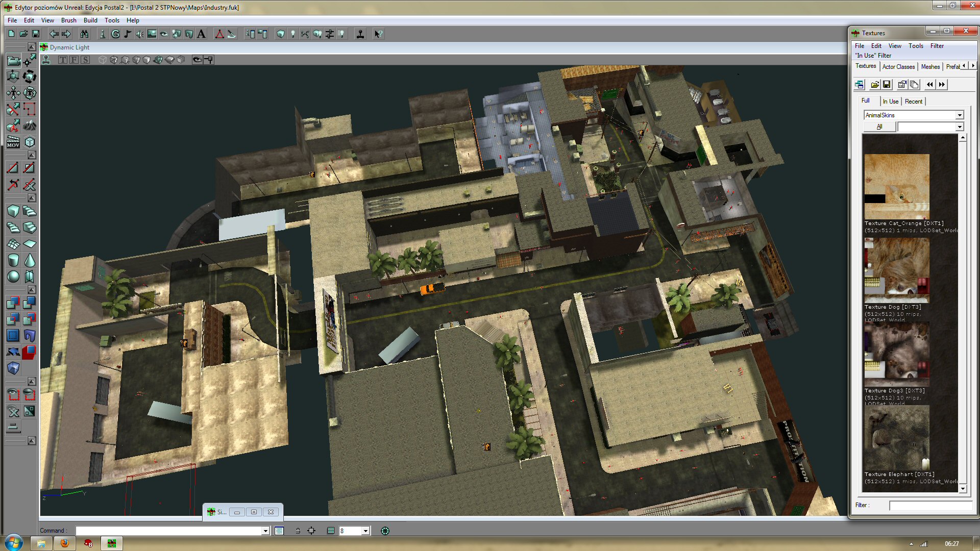Open the texture group dropdown beside All
Viewport: 980px width, 551px height.
[960, 127]
